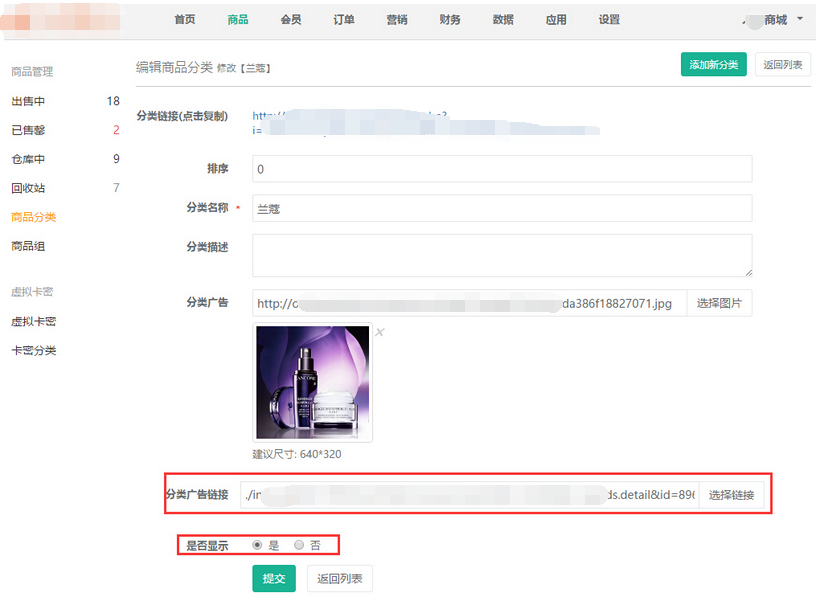Select 否 for 是否显示
Screen dimensions: 818x600
299,545
